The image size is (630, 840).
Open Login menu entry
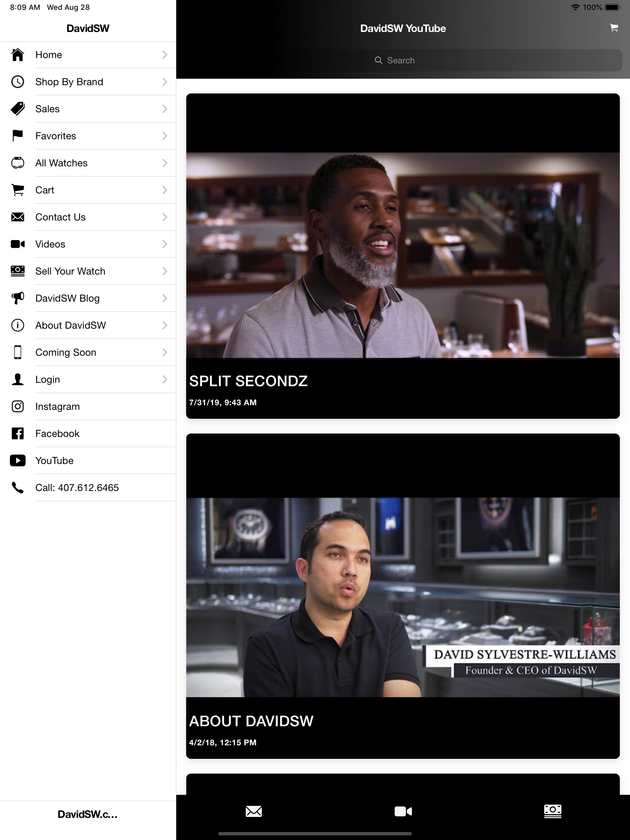pos(88,379)
